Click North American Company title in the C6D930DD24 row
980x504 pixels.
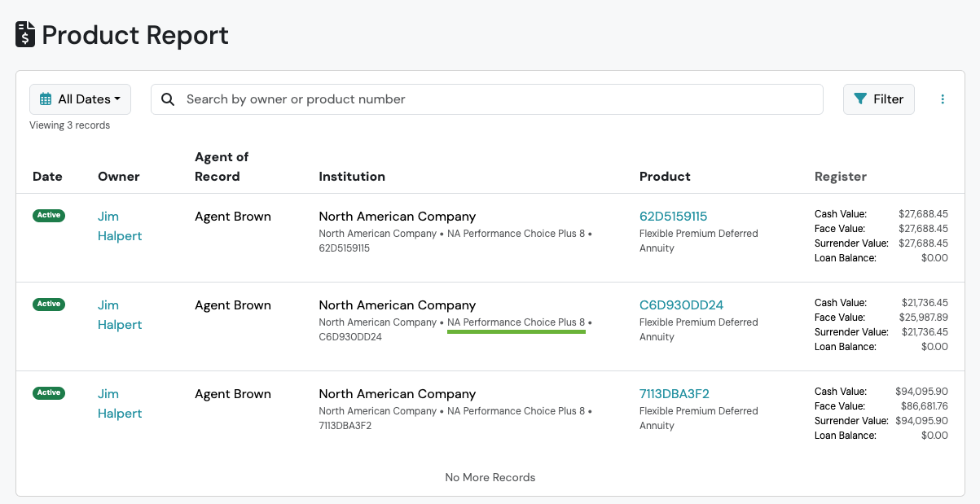tap(398, 305)
